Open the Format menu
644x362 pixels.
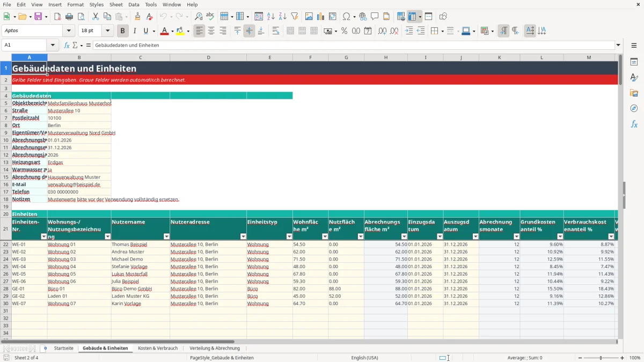(75, 4)
